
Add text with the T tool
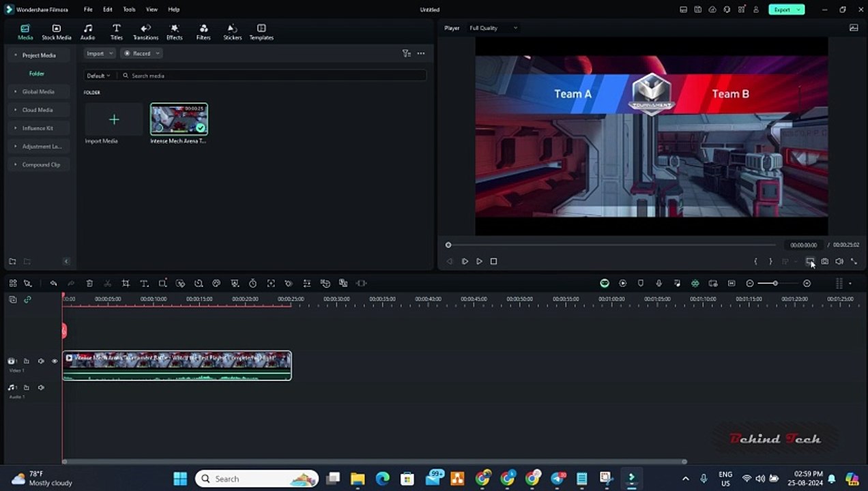coord(144,283)
